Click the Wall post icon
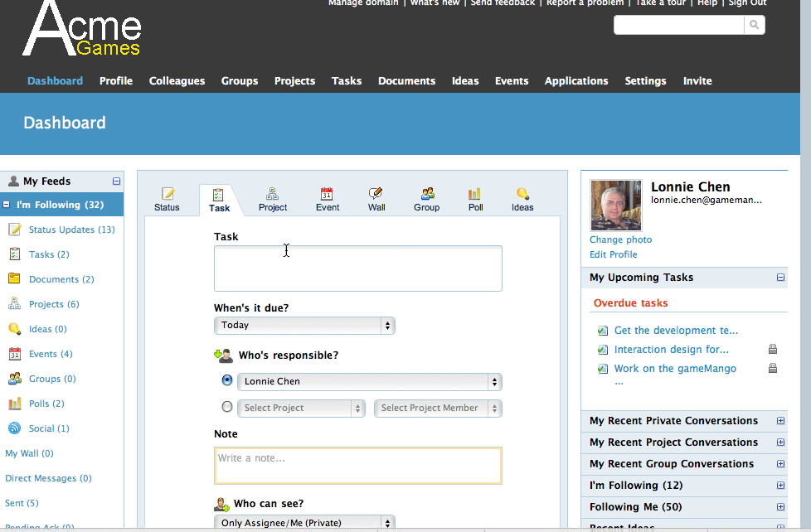The height and width of the screenshot is (532, 811). tap(376, 194)
